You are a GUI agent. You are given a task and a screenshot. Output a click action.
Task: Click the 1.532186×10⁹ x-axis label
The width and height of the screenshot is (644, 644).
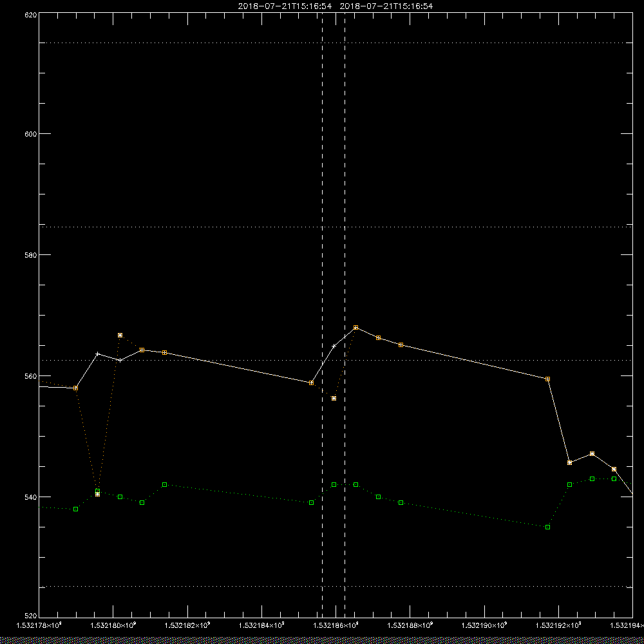(x=336, y=625)
